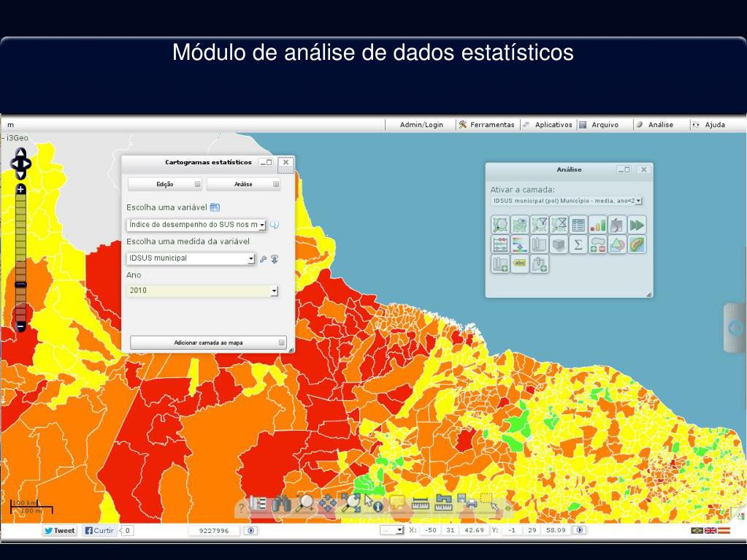This screenshot has width=747, height=560.
Task: Select the zoom magnifier tool in bottom toolbar
Action: tap(304, 504)
